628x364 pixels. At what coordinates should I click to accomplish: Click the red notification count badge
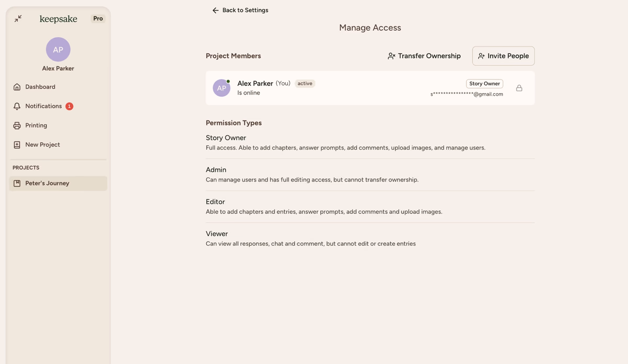pyautogui.click(x=69, y=106)
